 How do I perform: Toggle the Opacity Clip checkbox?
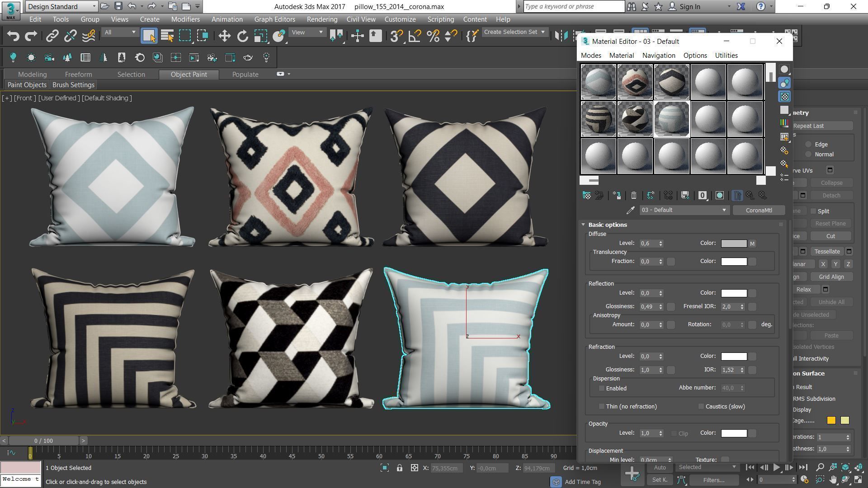point(674,433)
